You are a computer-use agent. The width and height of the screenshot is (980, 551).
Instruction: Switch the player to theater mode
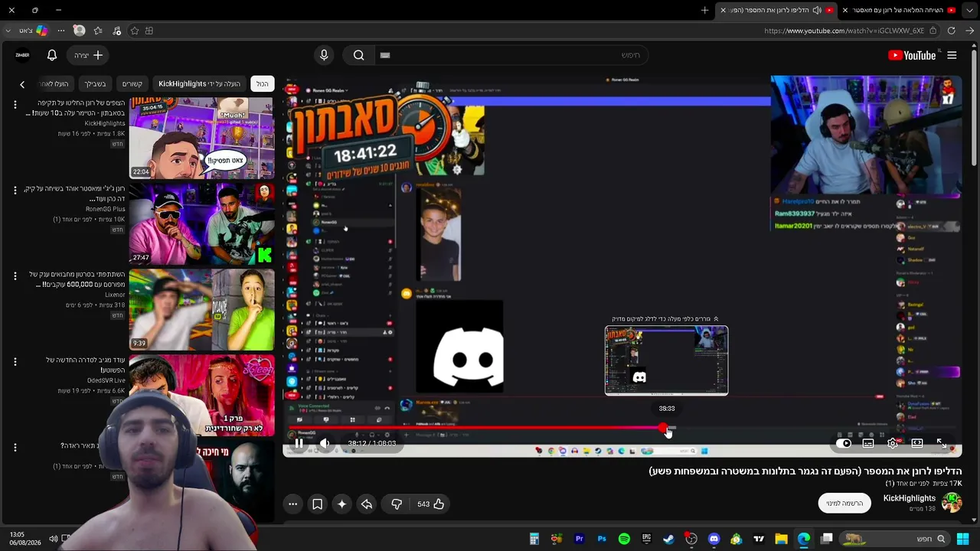[x=917, y=443]
